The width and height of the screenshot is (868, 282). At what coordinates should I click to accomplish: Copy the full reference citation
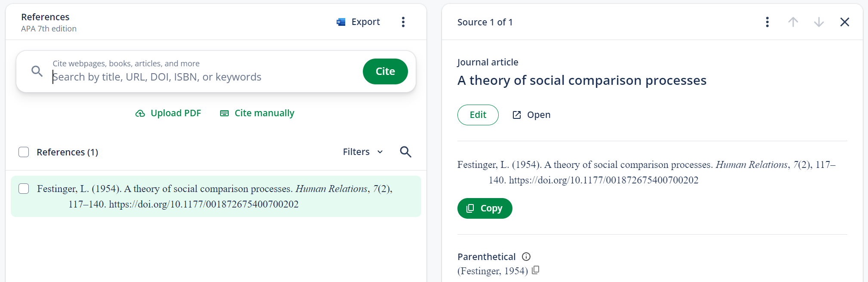(485, 208)
